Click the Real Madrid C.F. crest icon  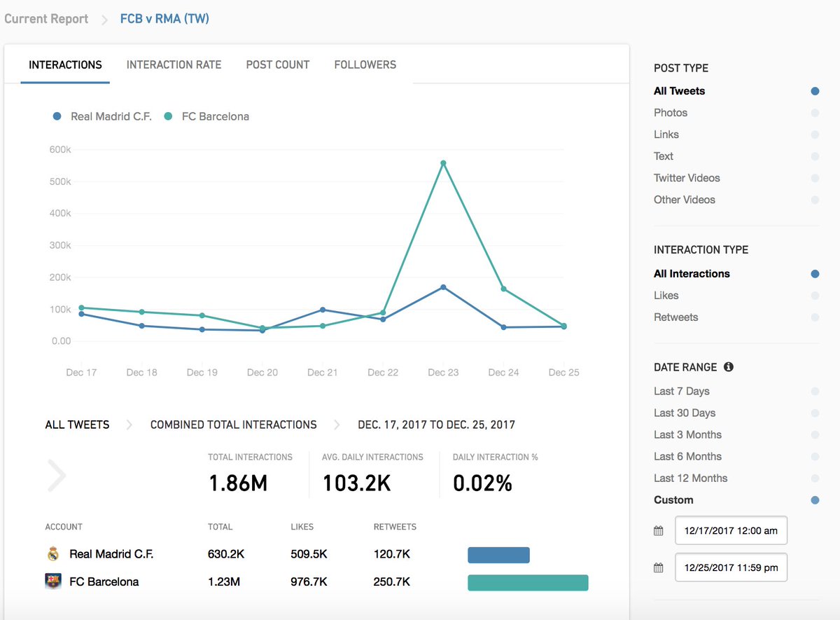53,554
